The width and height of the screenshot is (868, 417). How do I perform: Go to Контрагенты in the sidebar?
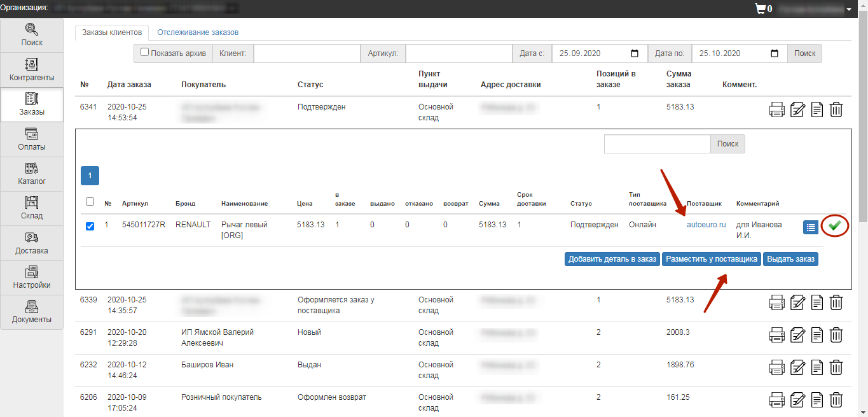point(32,70)
